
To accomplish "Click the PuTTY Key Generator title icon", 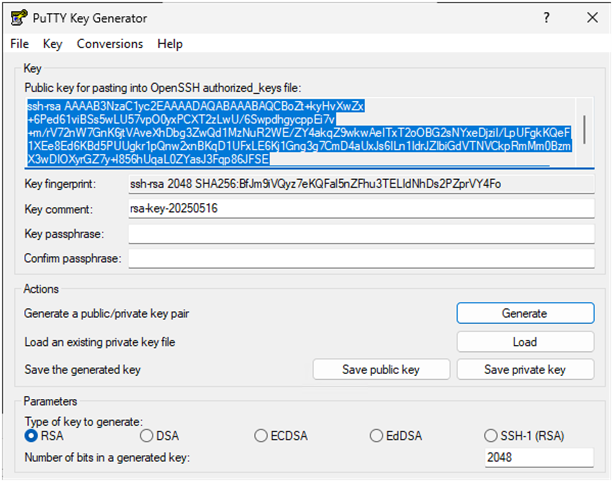I will 19,18.
